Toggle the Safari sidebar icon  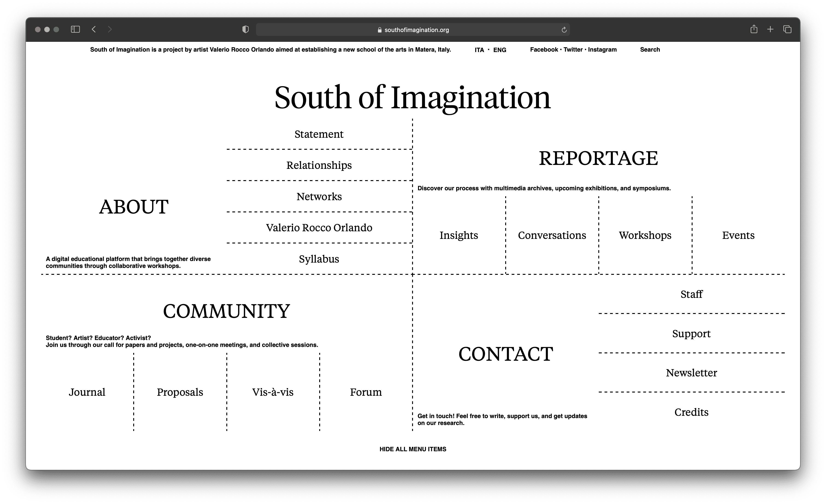click(x=75, y=29)
